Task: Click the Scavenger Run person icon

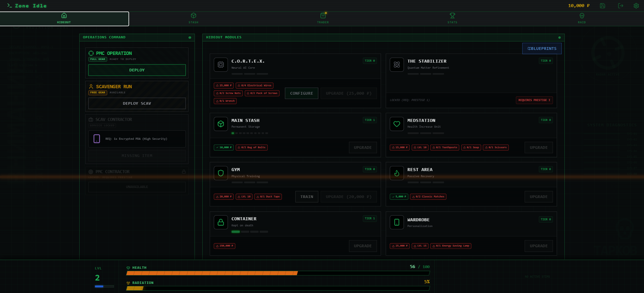Action: (x=91, y=87)
